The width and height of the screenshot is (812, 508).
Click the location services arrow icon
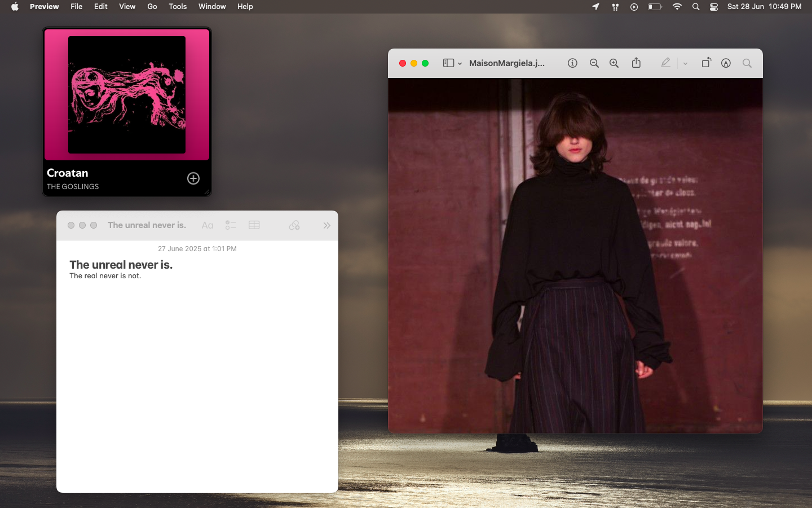point(596,7)
